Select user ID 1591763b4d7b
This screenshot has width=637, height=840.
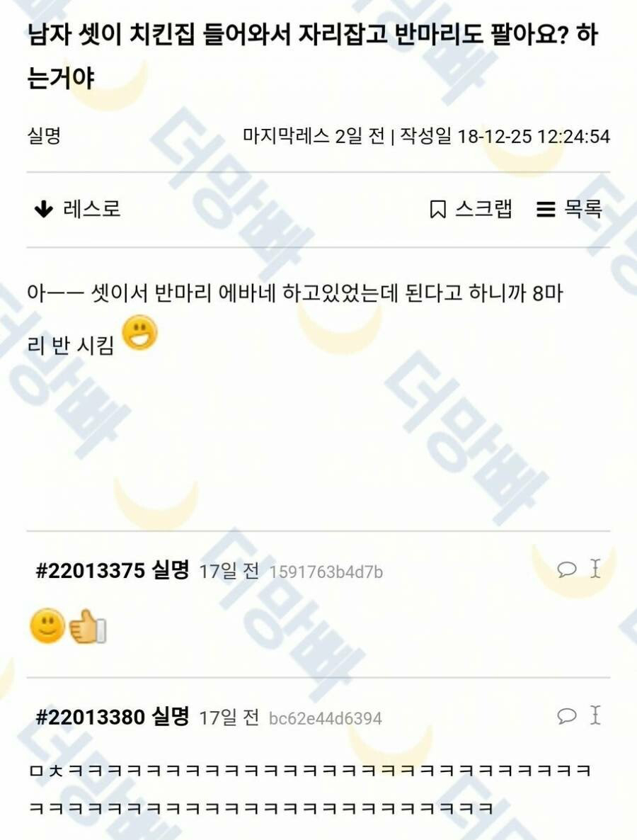[x=326, y=572]
